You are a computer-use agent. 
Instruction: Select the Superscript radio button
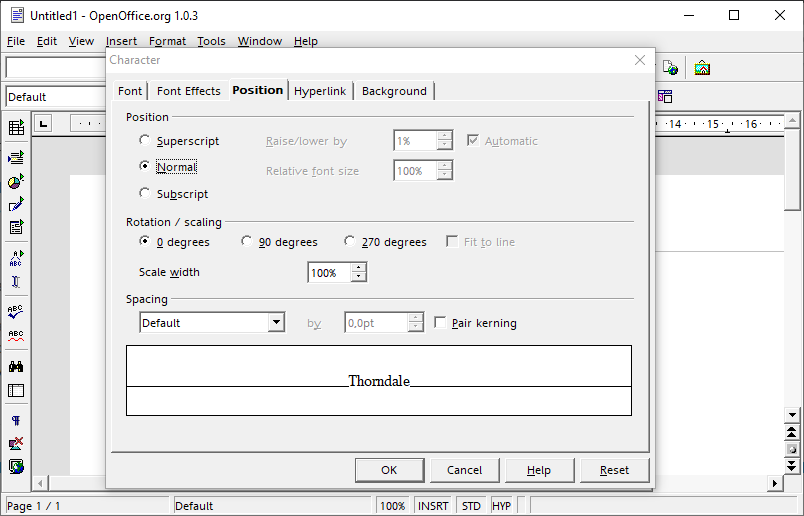tap(145, 140)
